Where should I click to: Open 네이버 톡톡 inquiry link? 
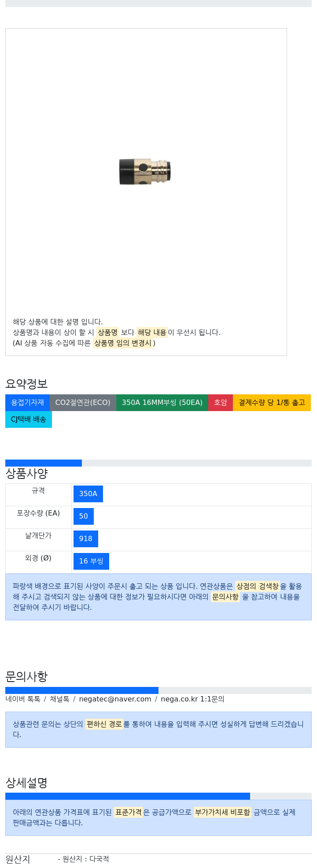(x=23, y=699)
